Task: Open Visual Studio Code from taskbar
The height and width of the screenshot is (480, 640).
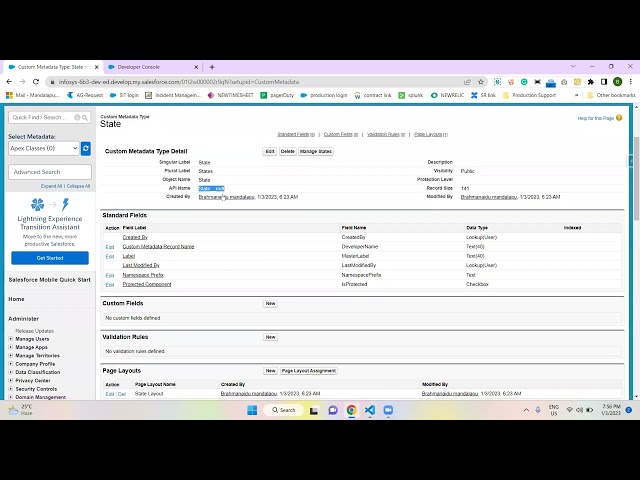Action: click(370, 410)
